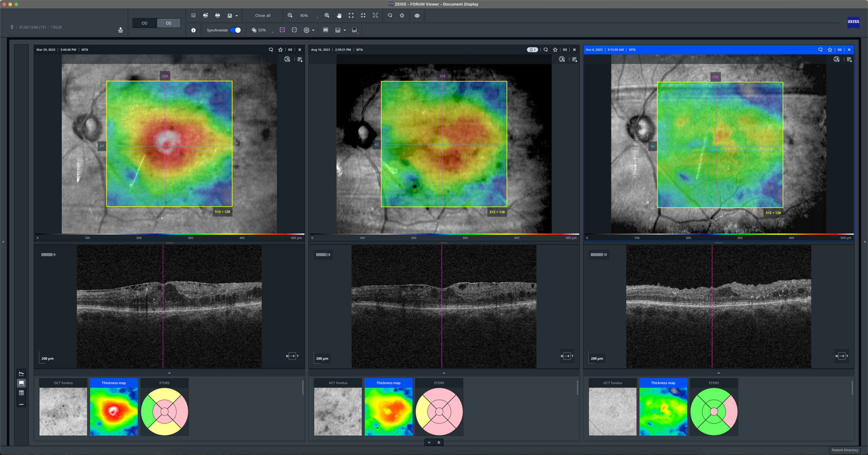Select the OD eye tab
Viewport: 868px width, 455px height.
pyautogui.click(x=144, y=23)
